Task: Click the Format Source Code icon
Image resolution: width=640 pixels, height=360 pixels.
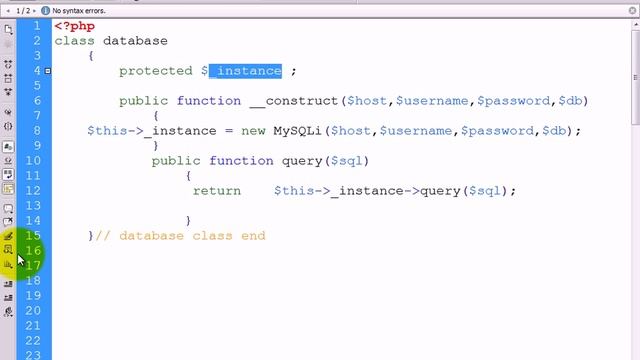Action: tap(8, 312)
